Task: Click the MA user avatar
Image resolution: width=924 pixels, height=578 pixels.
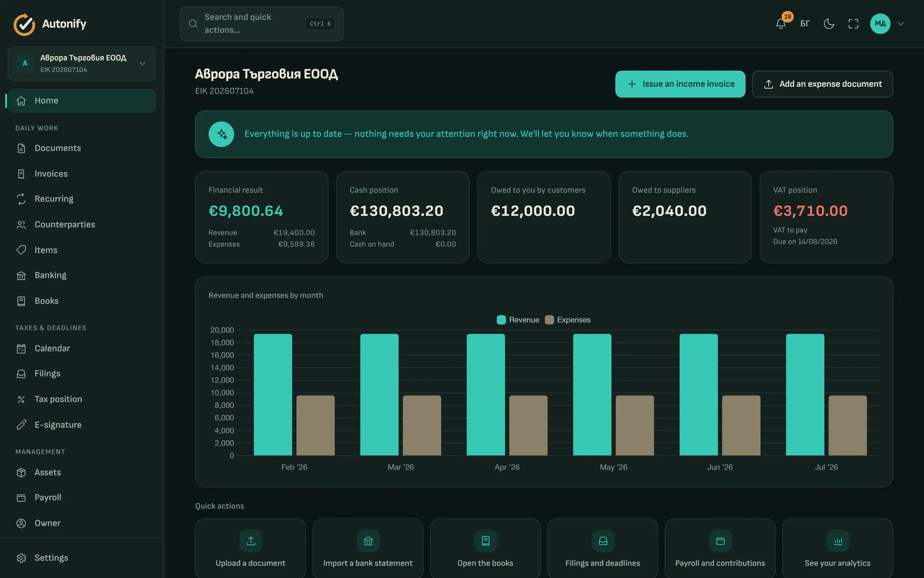Action: click(880, 24)
